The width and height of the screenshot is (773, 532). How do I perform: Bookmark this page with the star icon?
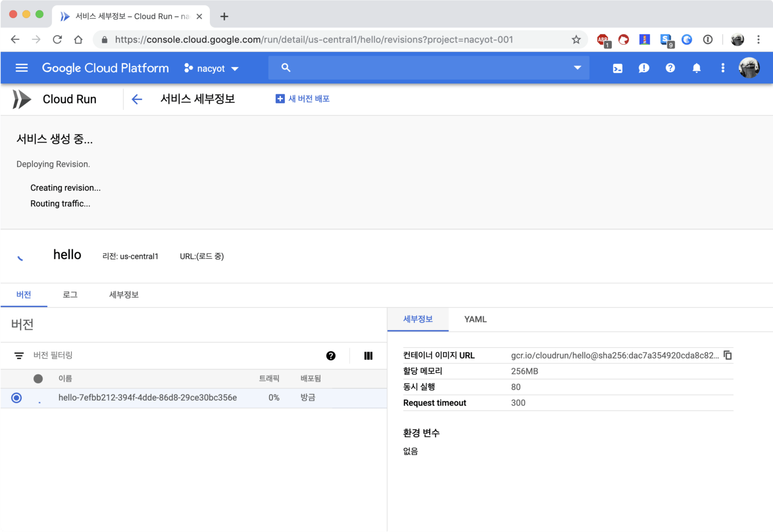tap(576, 40)
